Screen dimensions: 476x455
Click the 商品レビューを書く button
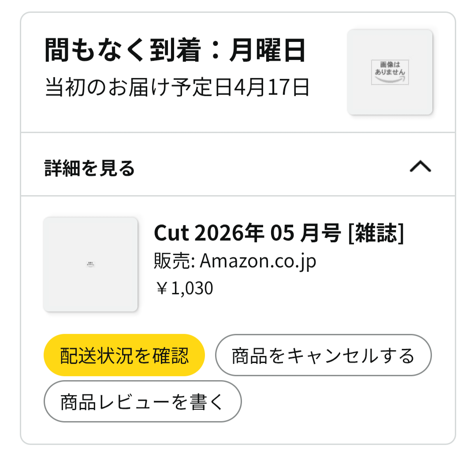click(x=142, y=402)
